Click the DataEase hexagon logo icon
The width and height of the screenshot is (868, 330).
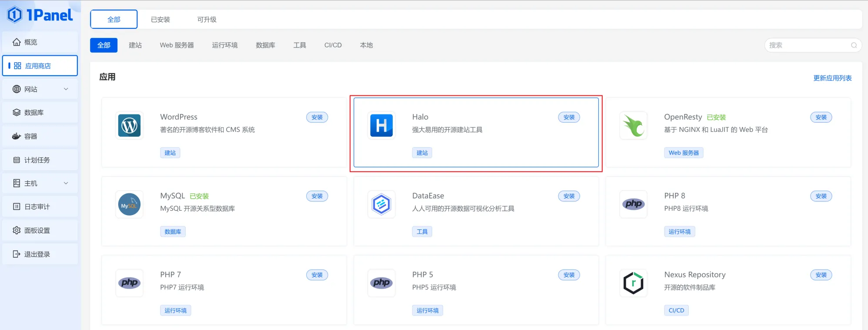pos(381,205)
